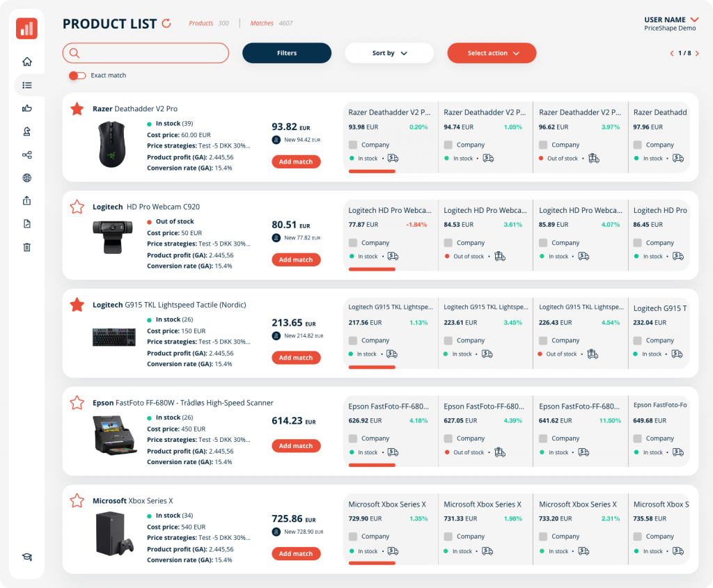Expand the USER NAME account menu
Viewport: 713px width, 588px height.
tap(694, 19)
